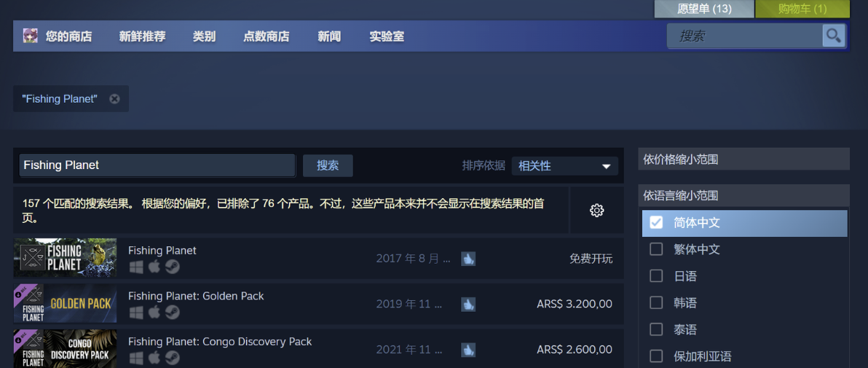Collapse the 依语言缩小范围 section
The width and height of the screenshot is (868, 368).
743,195
